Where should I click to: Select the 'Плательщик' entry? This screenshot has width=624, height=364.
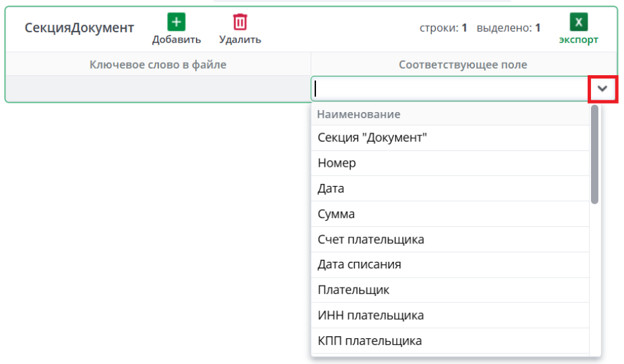pos(354,290)
